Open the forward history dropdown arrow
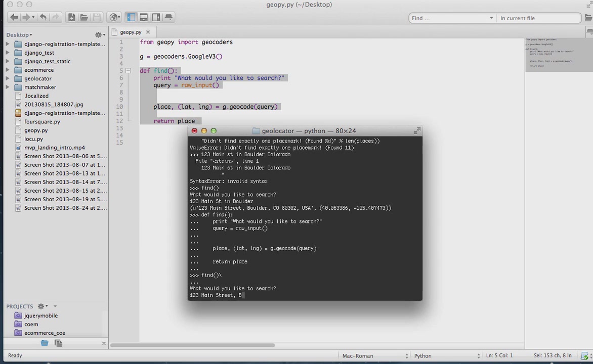The height and width of the screenshot is (364, 593). 33,17
